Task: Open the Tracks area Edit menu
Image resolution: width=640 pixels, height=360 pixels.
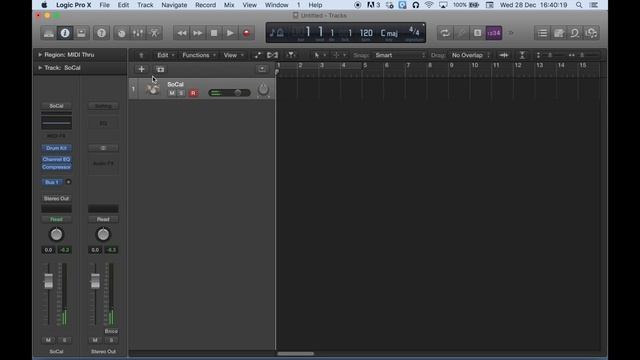Action: (165, 55)
